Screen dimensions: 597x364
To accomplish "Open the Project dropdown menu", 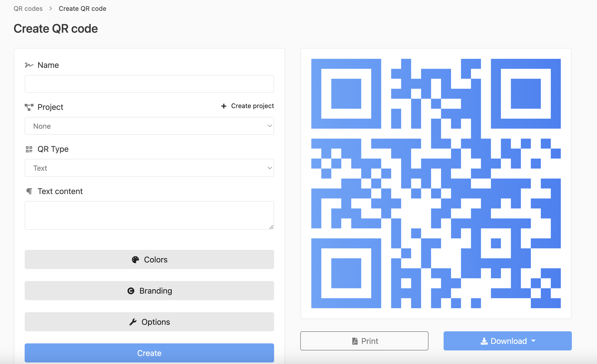I will point(149,126).
